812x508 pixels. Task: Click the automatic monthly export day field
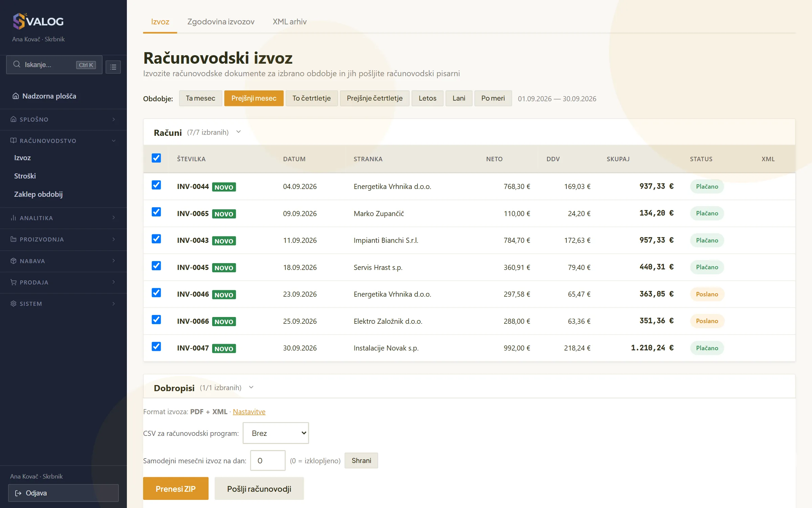268,461
